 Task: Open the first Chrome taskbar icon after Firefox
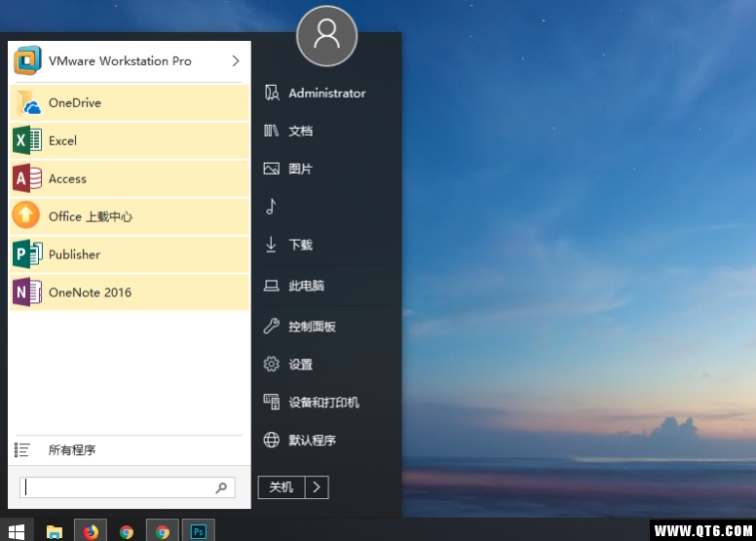[127, 532]
